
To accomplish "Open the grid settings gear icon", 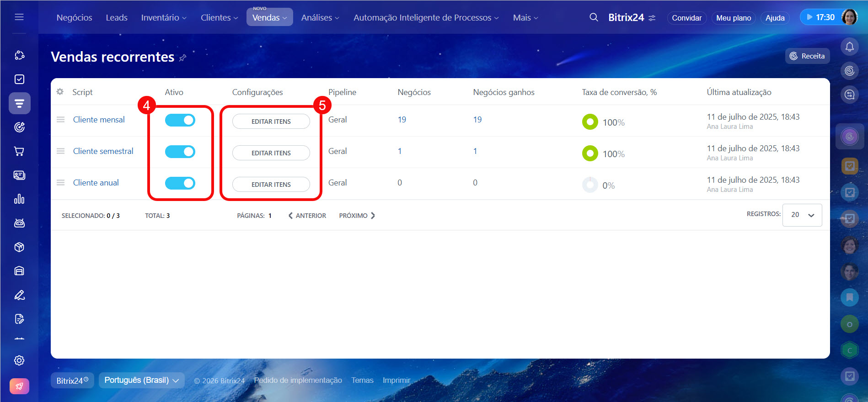I will 60,92.
